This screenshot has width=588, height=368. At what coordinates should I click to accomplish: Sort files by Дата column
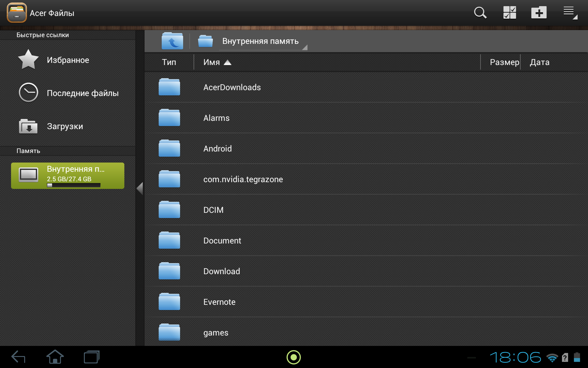point(539,62)
